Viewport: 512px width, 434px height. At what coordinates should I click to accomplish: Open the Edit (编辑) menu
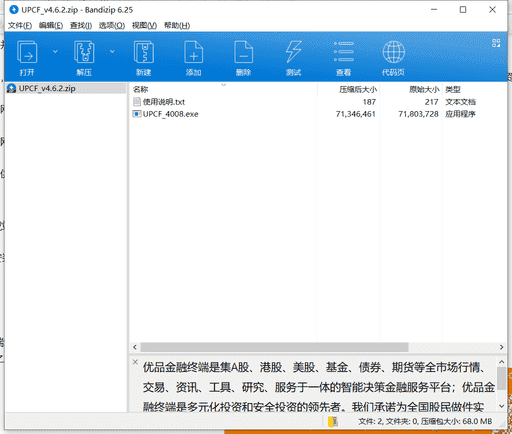[51, 26]
